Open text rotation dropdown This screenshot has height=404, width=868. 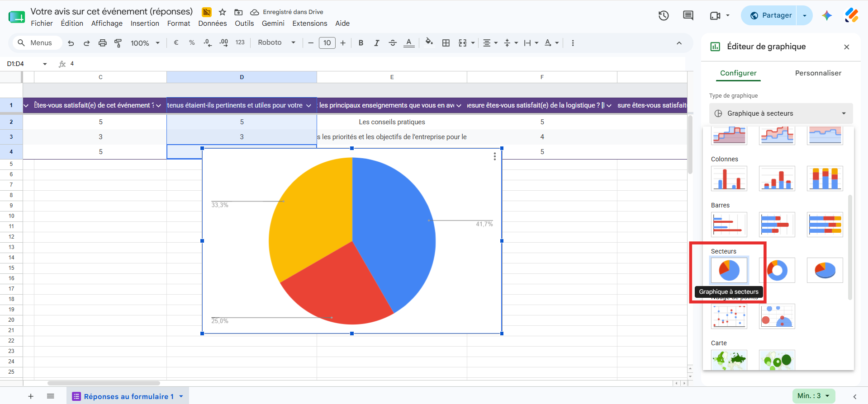click(552, 43)
